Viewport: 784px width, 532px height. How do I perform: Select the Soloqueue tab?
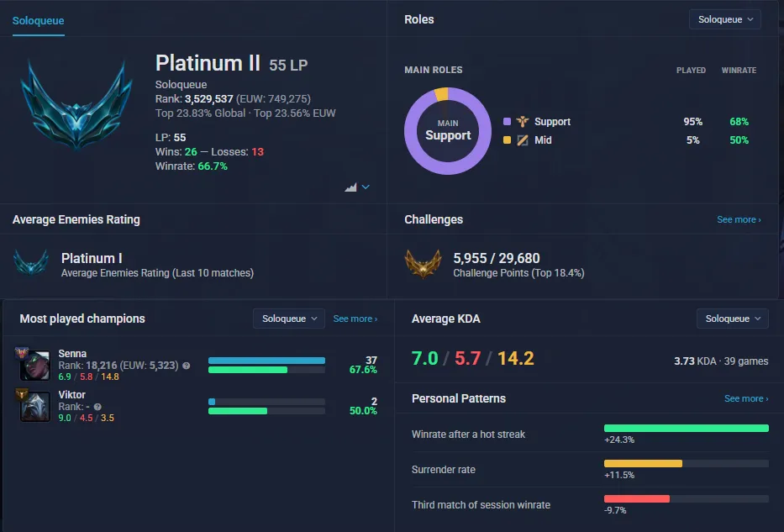[38, 20]
